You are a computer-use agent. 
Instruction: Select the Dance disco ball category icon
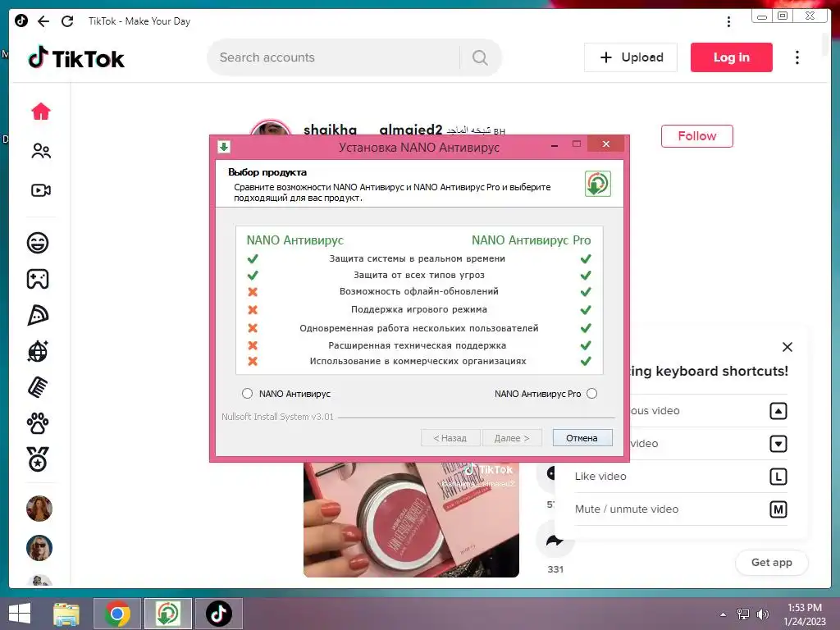tap(38, 351)
